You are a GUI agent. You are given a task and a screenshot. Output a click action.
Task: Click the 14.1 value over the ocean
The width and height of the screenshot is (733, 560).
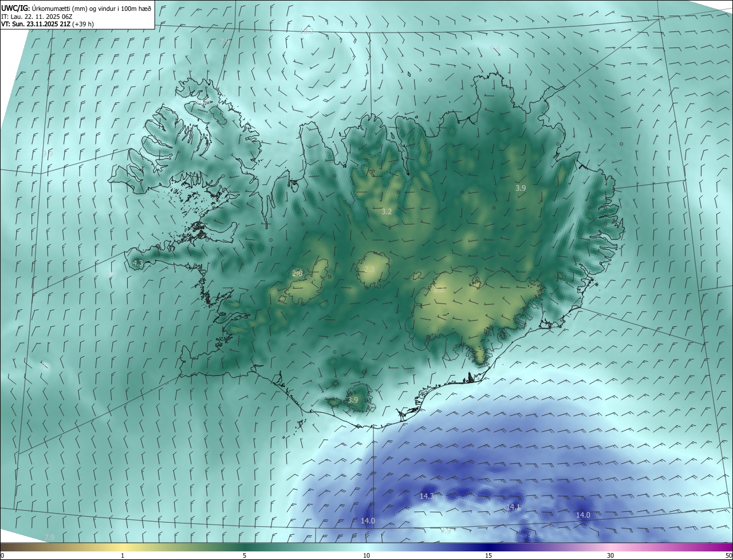[x=514, y=507]
